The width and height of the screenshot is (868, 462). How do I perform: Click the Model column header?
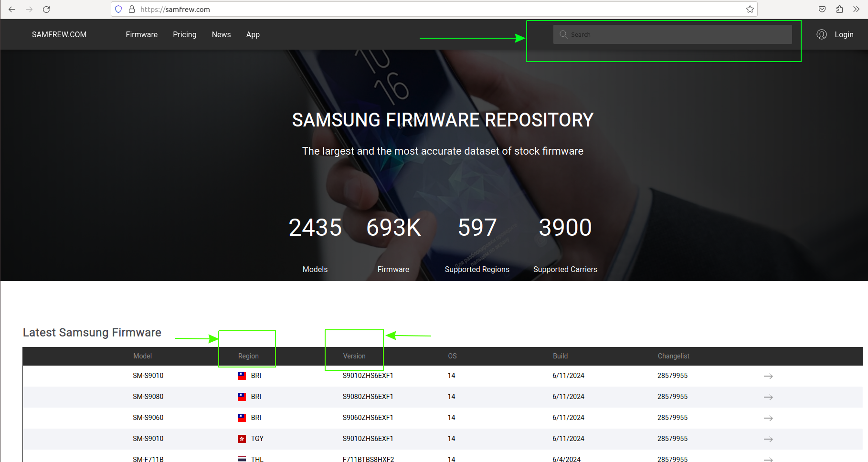[x=142, y=356]
